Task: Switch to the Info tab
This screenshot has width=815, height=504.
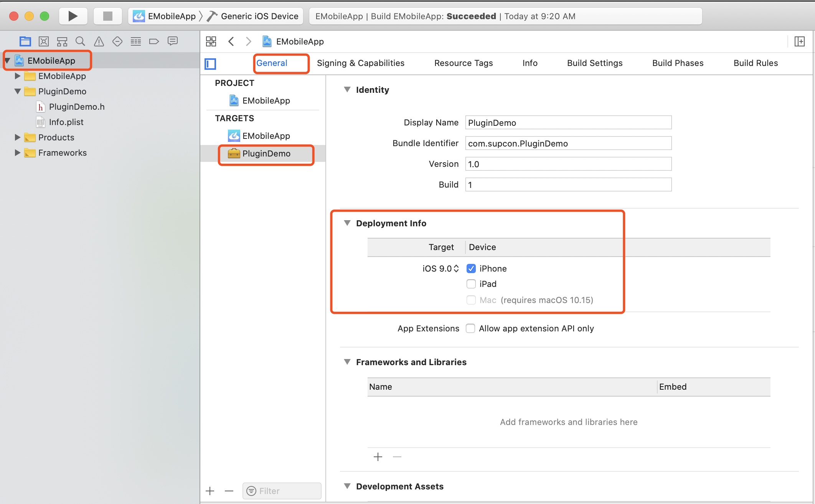Action: click(530, 63)
